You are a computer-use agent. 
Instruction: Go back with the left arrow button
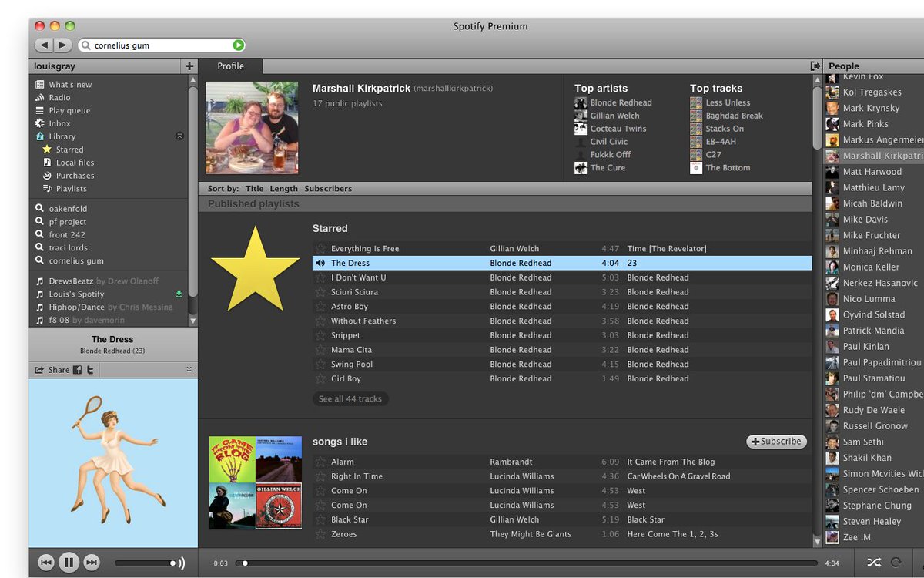(x=44, y=45)
